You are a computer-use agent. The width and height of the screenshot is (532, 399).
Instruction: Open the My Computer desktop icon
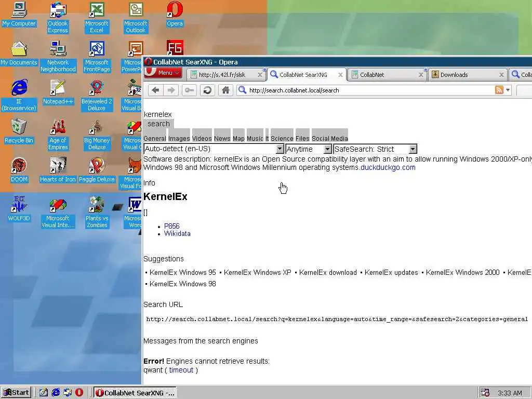tap(19, 15)
